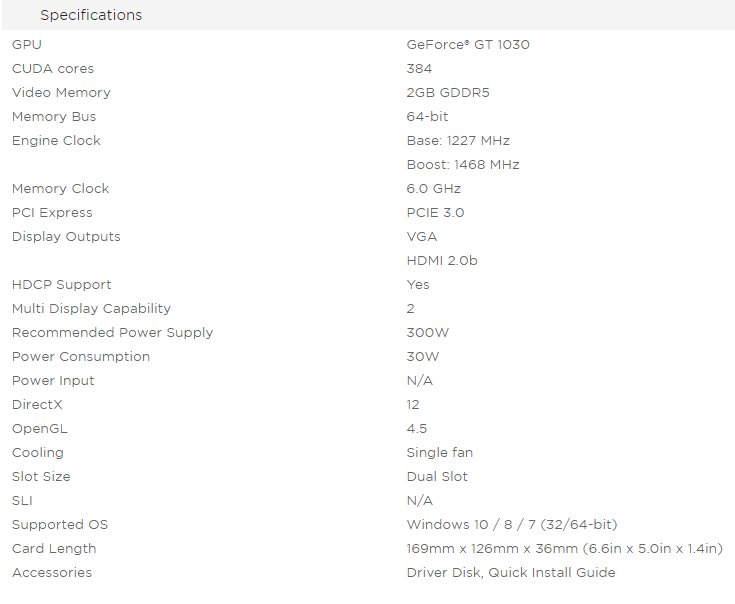Select the Base: 1227 MHz text
The width and height of the screenshot is (735, 604).
458,141
